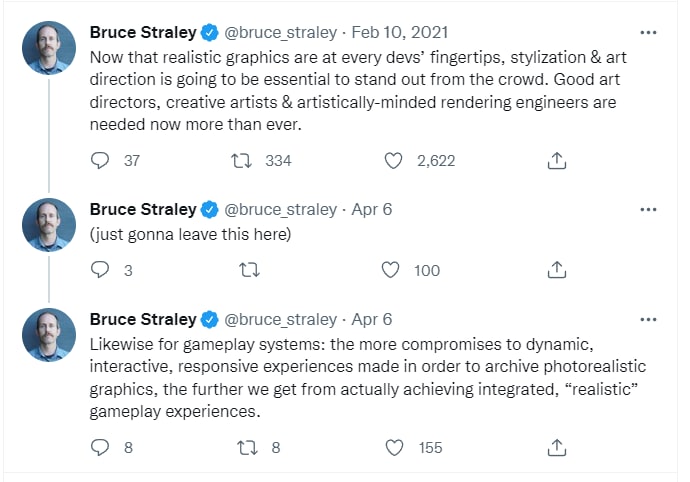
Task: Like the tweet with 155 likes
Action: (x=393, y=447)
